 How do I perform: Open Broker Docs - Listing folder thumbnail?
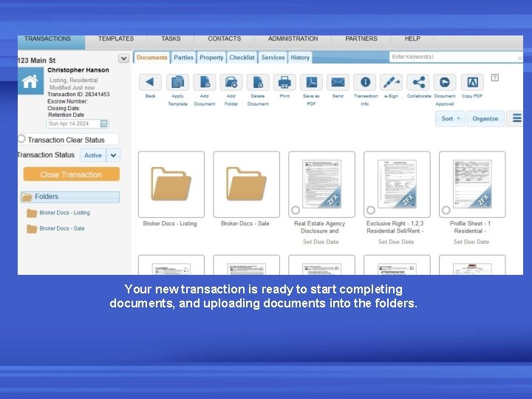(171, 184)
